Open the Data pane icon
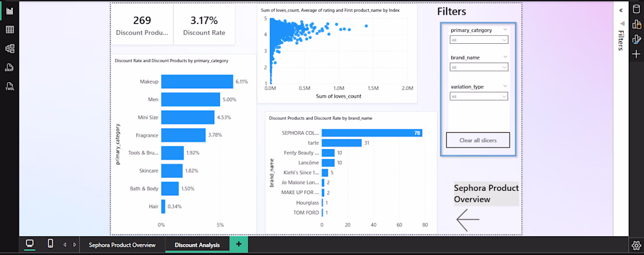Image resolution: width=644 pixels, height=255 pixels. point(636,10)
